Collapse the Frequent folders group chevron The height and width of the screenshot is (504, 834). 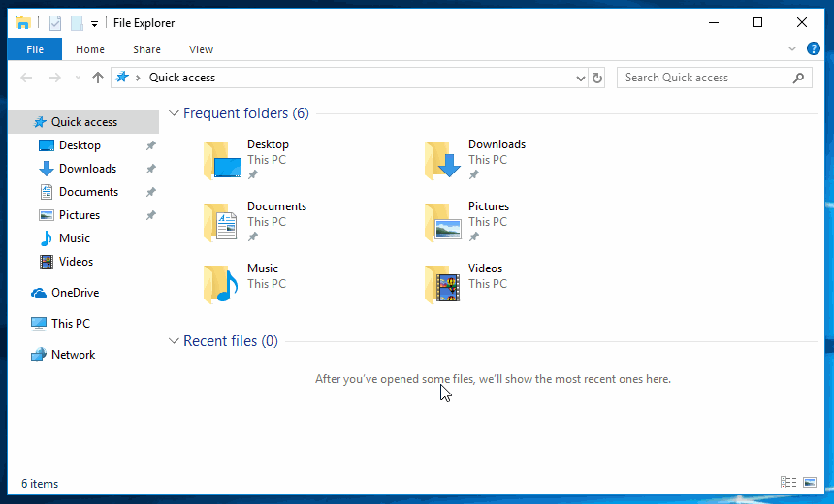pos(174,113)
